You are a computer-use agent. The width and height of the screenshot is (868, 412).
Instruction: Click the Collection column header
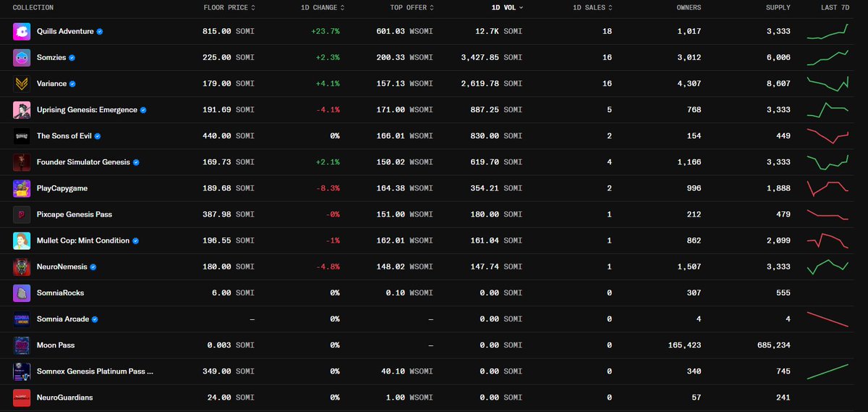pos(33,7)
